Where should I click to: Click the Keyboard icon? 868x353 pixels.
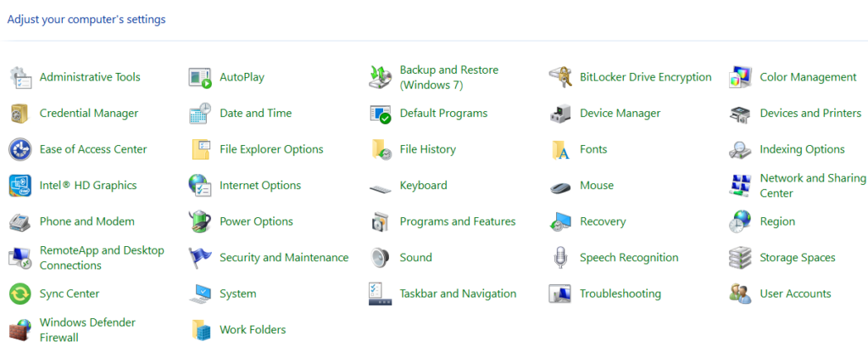click(381, 188)
